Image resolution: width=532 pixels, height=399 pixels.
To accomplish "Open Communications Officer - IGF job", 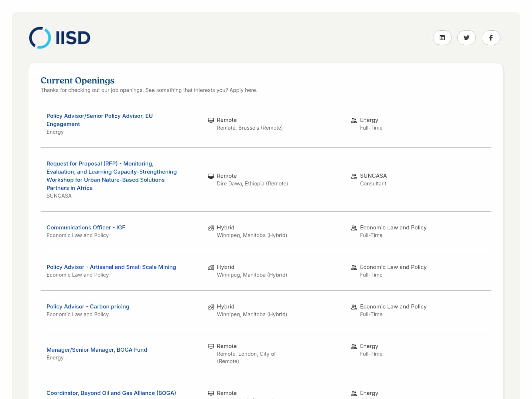I will 86,228.
